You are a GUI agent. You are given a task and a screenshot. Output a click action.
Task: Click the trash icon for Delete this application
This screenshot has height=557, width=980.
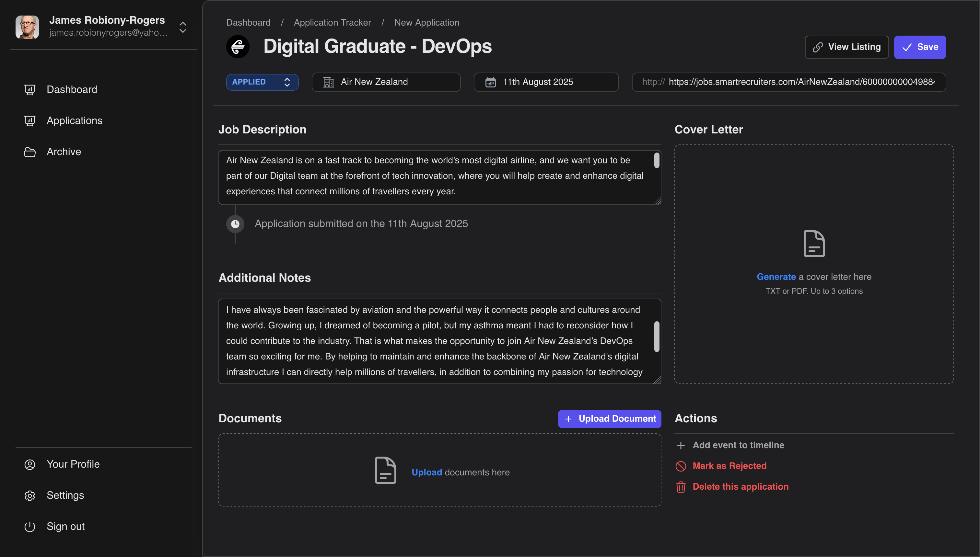click(x=681, y=487)
